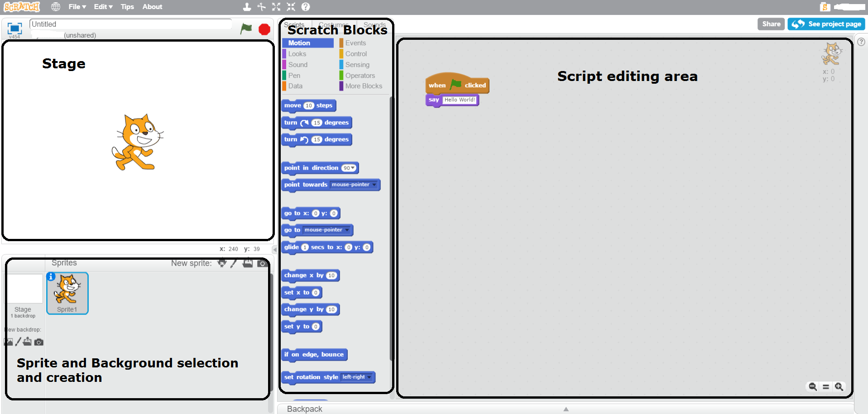Image resolution: width=868 pixels, height=414 pixels.
Task: Click the turn counterclockwise 15 degrees block
Action: point(317,139)
